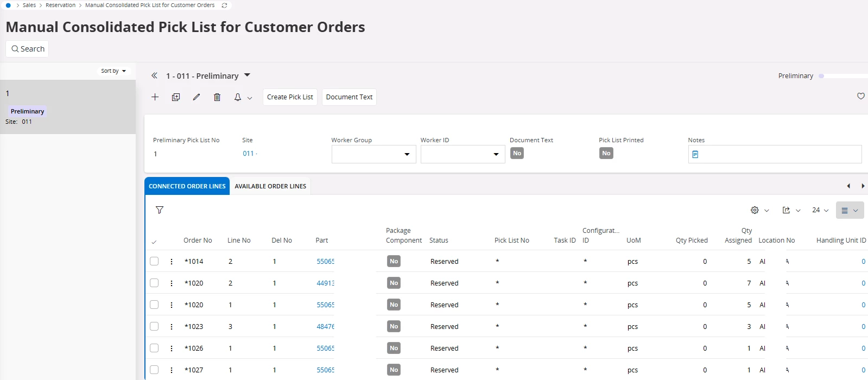Go to Sales in breadcrumb
868x380 pixels.
pos(29,5)
